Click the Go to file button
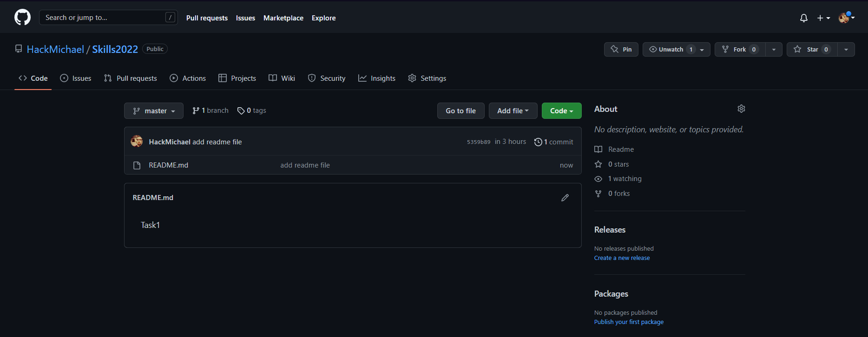This screenshot has width=868, height=337. click(x=461, y=110)
